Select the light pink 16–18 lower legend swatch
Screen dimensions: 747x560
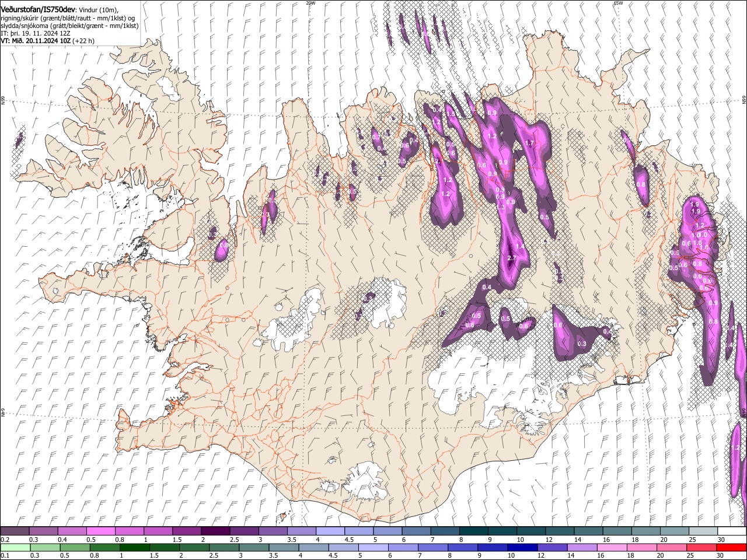click(612, 547)
